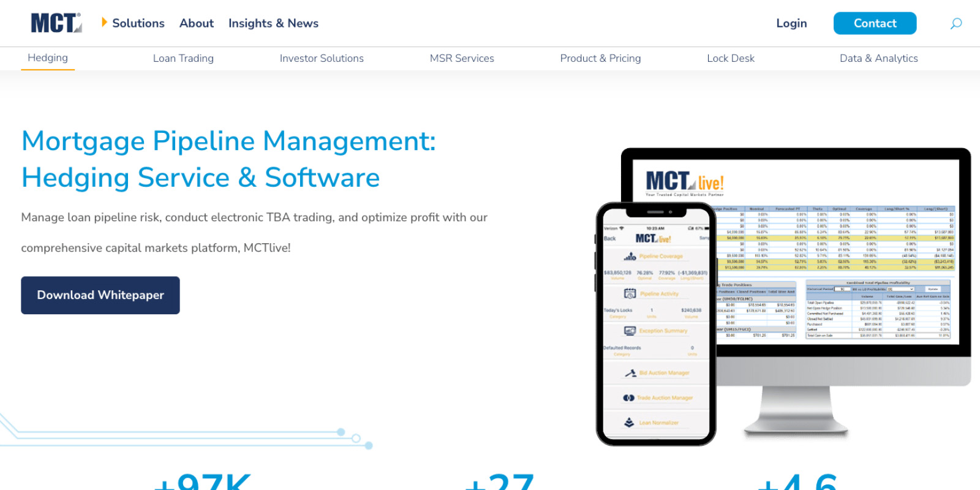980x490 pixels.
Task: Click the Pipeline Coverage chart icon on phone
Action: click(x=630, y=256)
